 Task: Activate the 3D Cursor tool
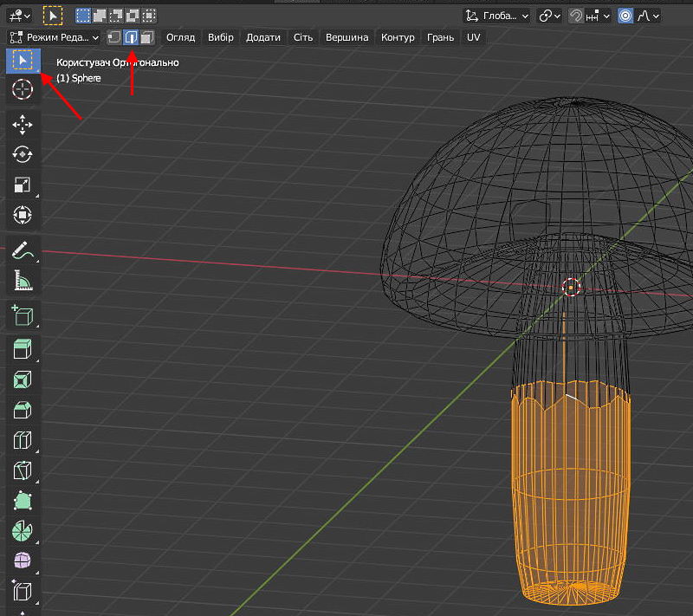(x=23, y=90)
